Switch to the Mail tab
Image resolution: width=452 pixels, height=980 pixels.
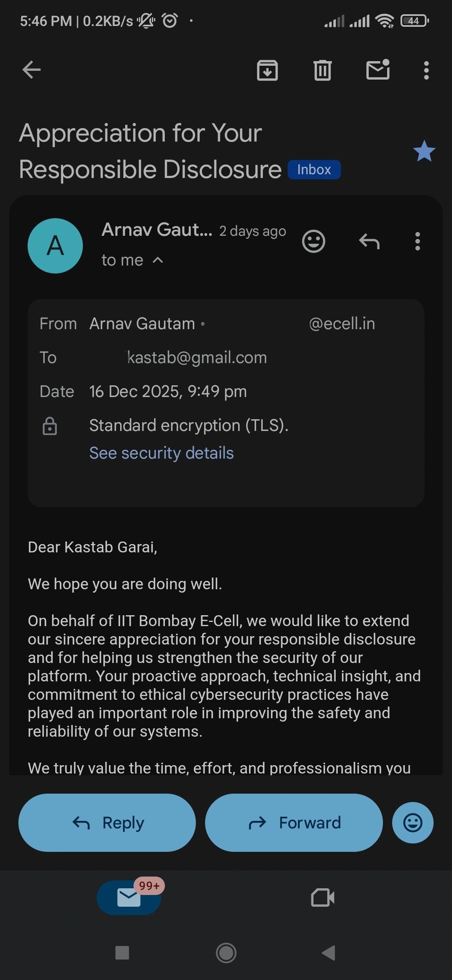pyautogui.click(x=129, y=897)
